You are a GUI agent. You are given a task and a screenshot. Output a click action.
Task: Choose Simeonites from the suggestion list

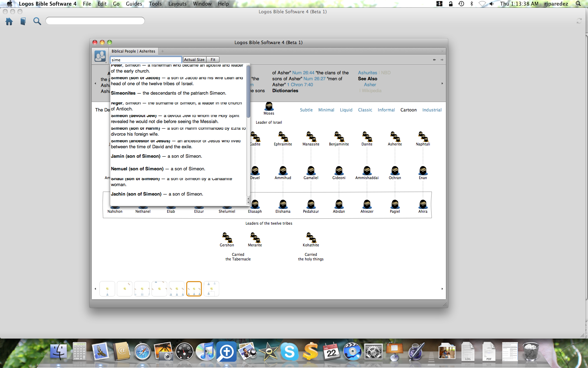178,93
